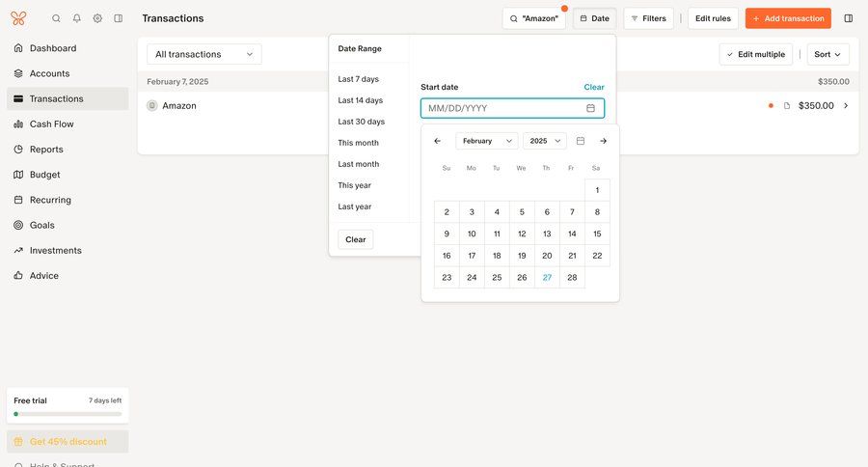Image resolution: width=868 pixels, height=467 pixels.
Task: Pick February 1 in calendar
Action: tap(597, 190)
